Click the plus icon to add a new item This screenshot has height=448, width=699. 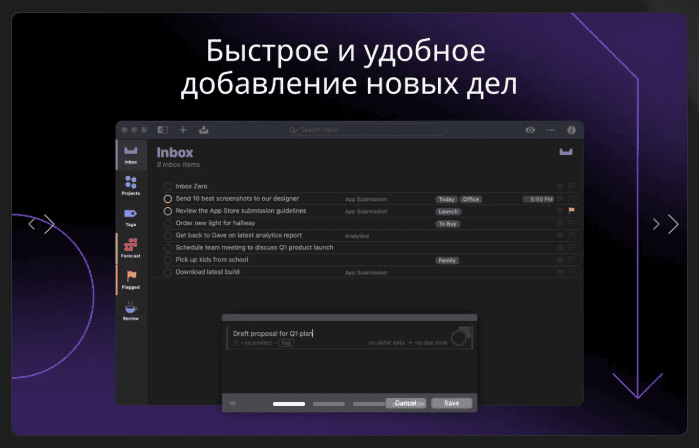pyautogui.click(x=183, y=130)
